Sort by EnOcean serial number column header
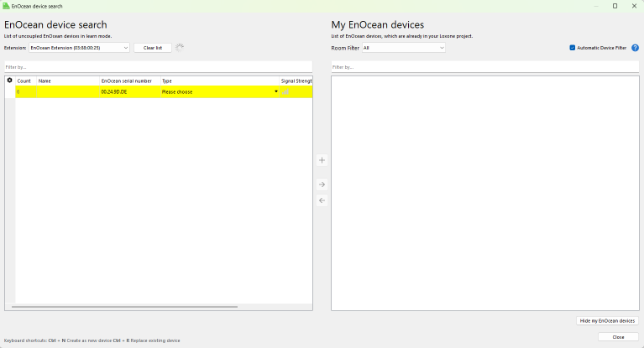 (x=128, y=81)
